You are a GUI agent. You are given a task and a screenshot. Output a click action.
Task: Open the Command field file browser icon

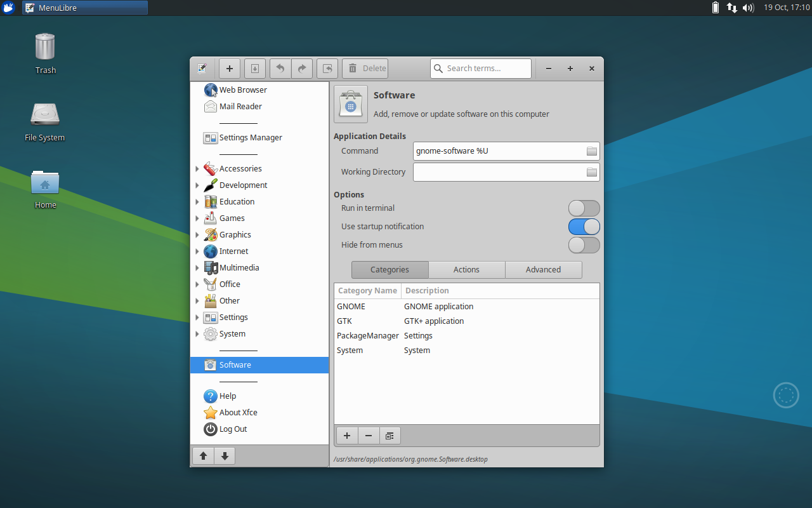pos(591,150)
